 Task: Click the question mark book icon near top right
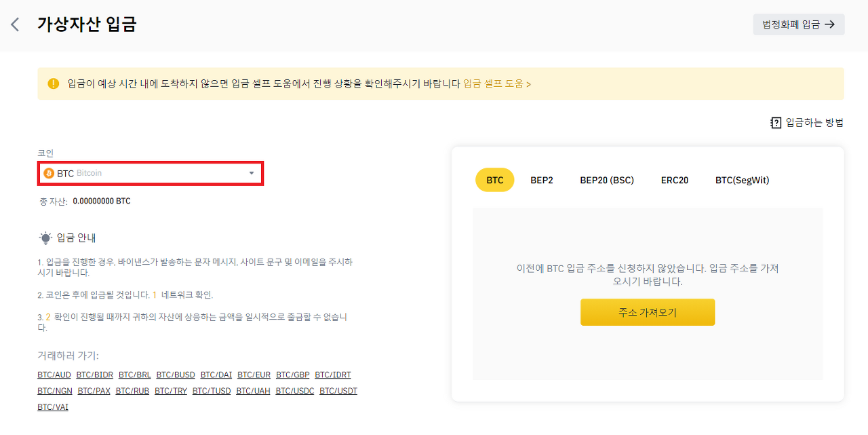coord(776,123)
